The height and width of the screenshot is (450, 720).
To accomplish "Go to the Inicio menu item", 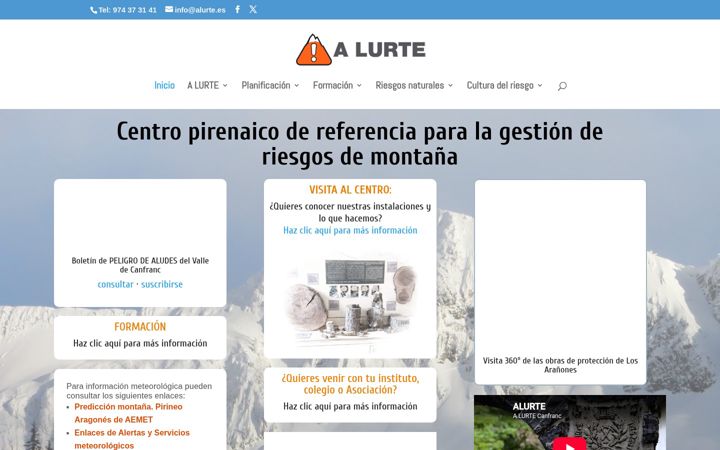I will pyautogui.click(x=164, y=85).
